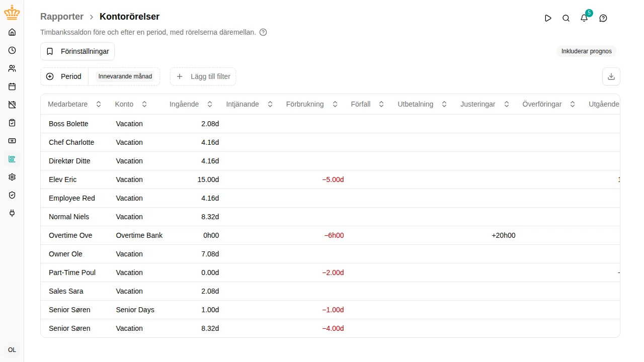Click the +20h00 adjustment value

tap(504, 235)
